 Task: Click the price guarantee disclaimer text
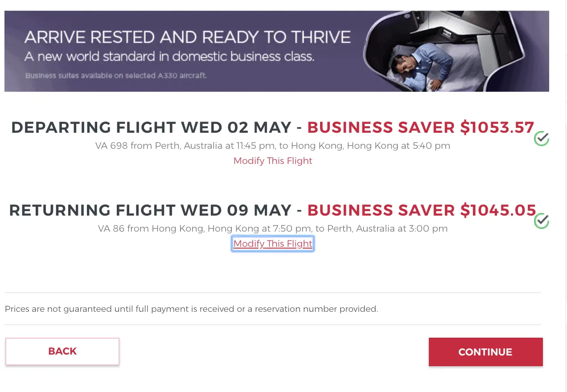(x=191, y=309)
